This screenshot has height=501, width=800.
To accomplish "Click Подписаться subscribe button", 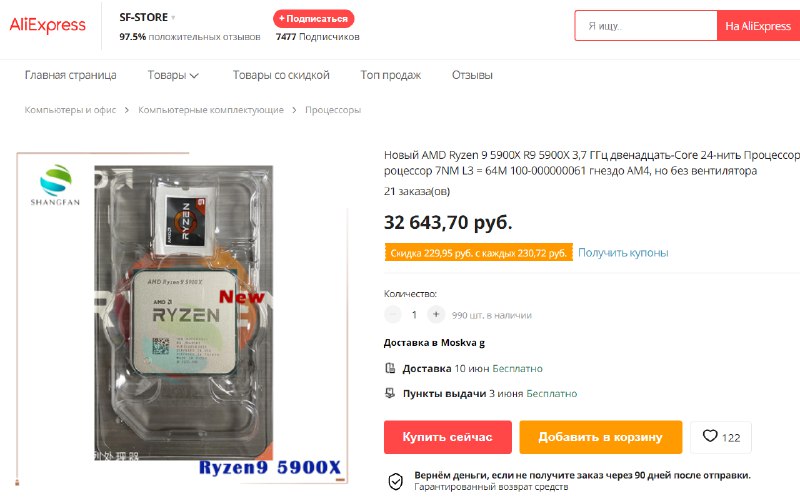I will tap(313, 18).
